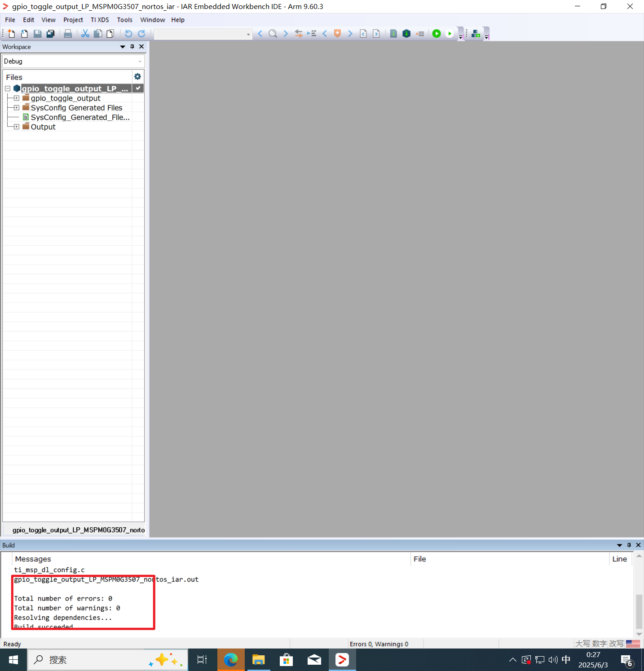This screenshot has height=671, width=644.
Task: Click Find Previous arrow left of magnifier
Action: click(260, 34)
